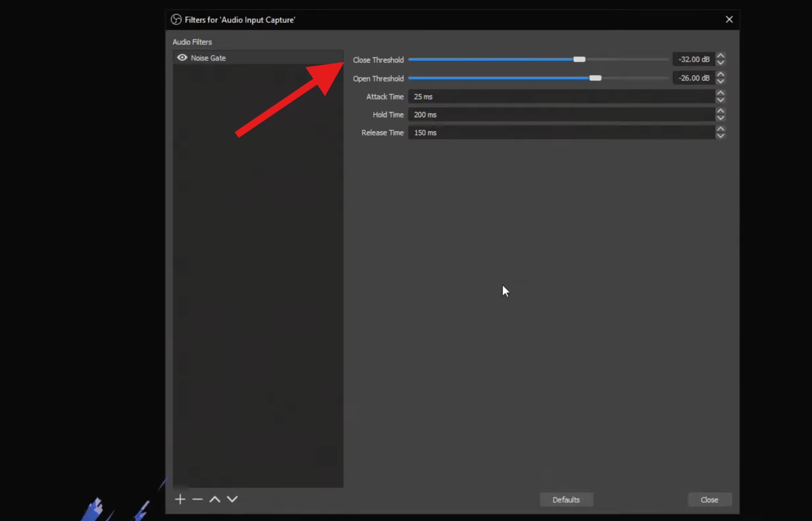Viewport: 812px width, 521px height.
Task: Increase Close Threshold with up stepper
Action: (x=721, y=56)
